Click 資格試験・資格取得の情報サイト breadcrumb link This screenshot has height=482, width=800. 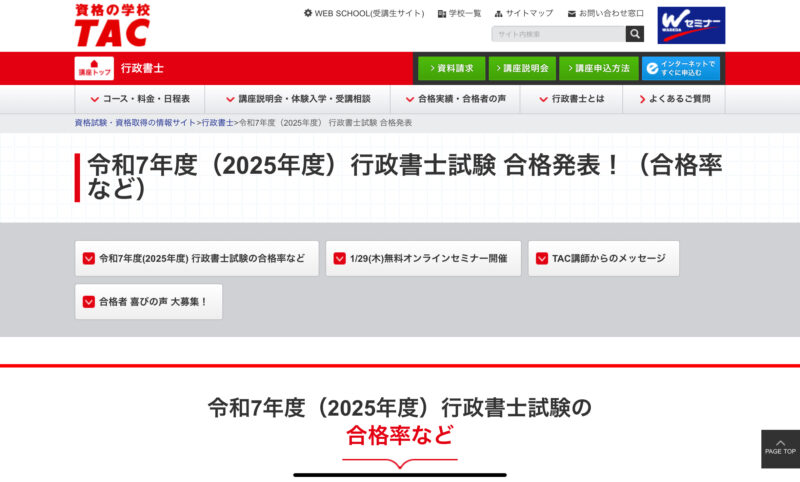[x=135, y=122]
